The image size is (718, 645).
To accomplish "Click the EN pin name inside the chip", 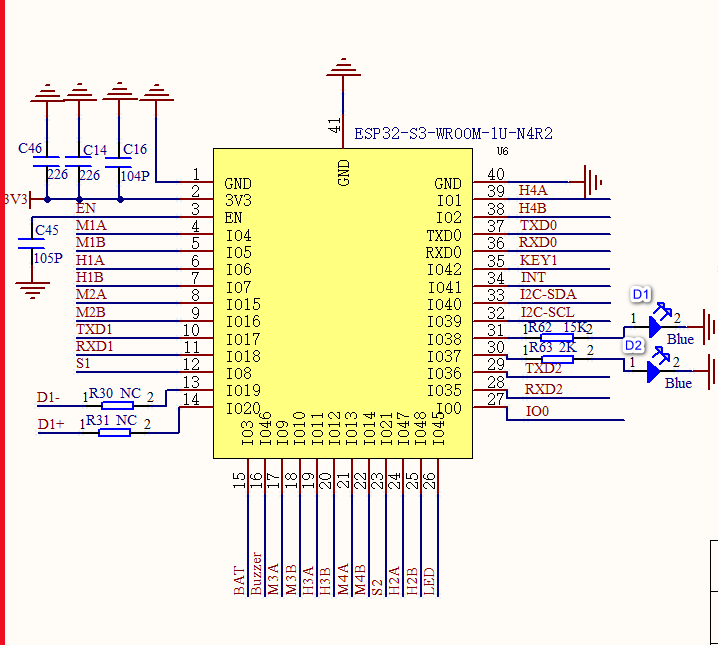I will 233,218.
